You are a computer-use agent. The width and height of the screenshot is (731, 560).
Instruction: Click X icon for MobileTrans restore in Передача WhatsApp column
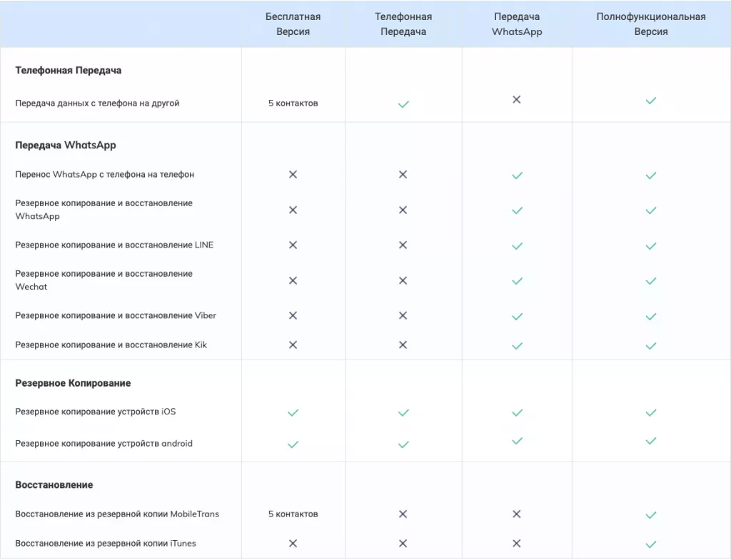coord(517,514)
